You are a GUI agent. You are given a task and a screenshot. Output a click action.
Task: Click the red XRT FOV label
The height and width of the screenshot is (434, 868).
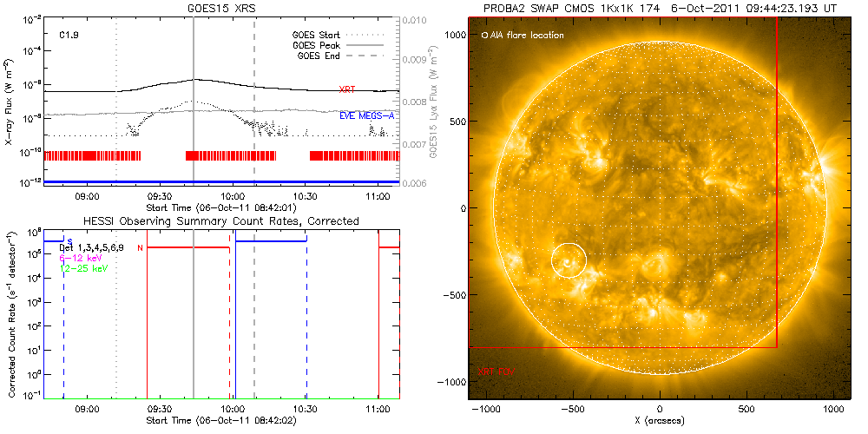click(496, 371)
